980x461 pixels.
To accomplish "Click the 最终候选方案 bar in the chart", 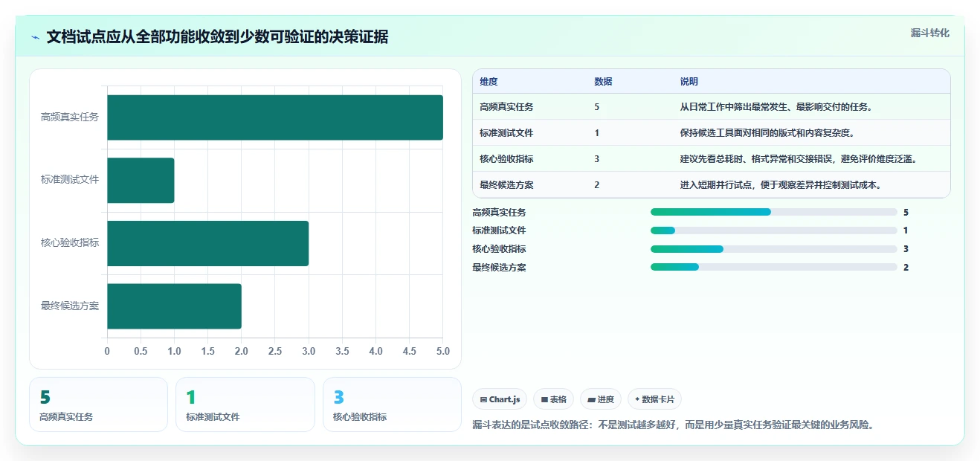I will coord(174,306).
